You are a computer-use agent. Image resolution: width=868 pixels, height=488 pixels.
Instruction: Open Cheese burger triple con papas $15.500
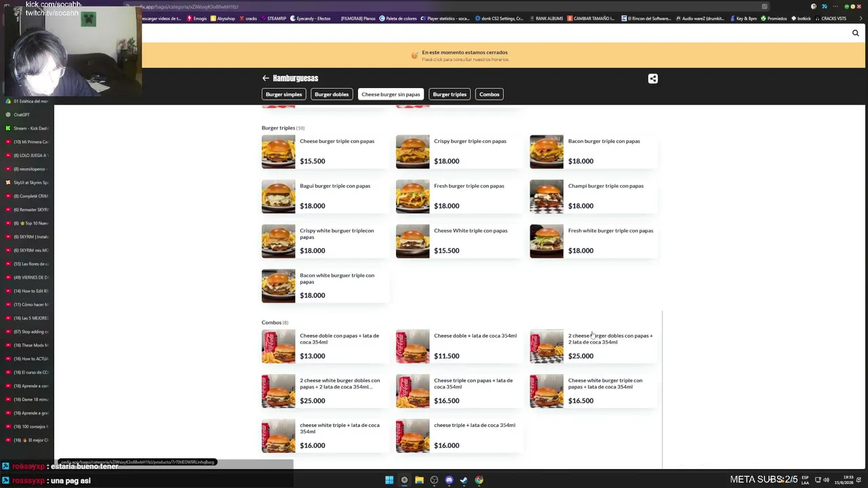(325, 151)
